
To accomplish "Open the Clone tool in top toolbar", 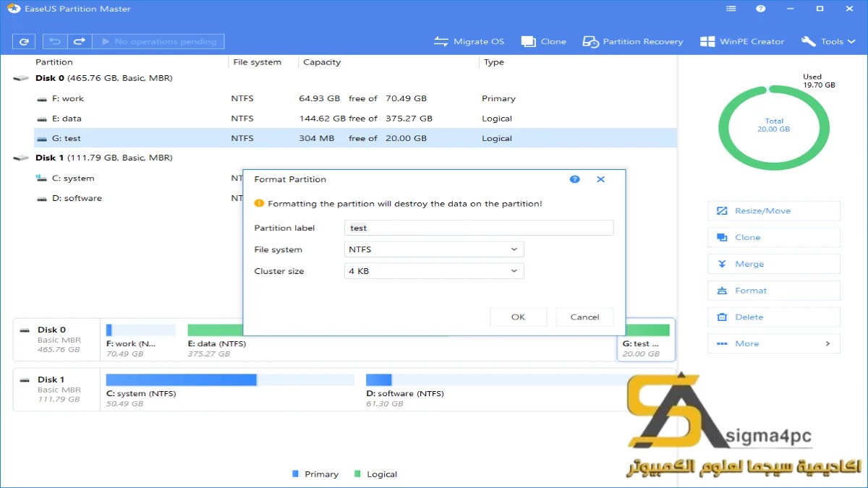I will 544,41.
